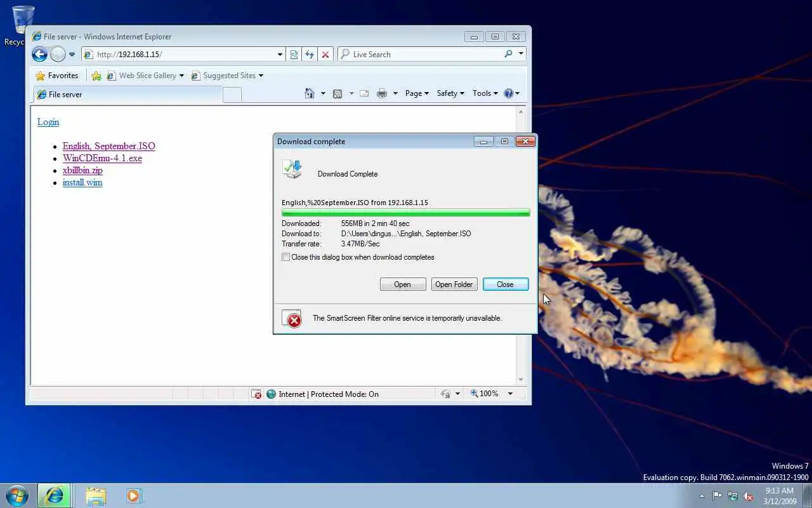812x508 pixels.
Task: Expand the address bar history dropdown
Action: (280, 55)
